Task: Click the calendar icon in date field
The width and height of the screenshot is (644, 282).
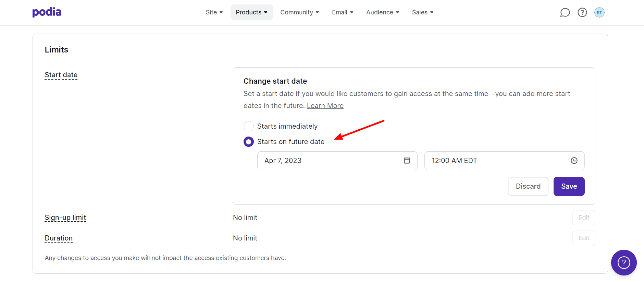Action: coord(407,161)
